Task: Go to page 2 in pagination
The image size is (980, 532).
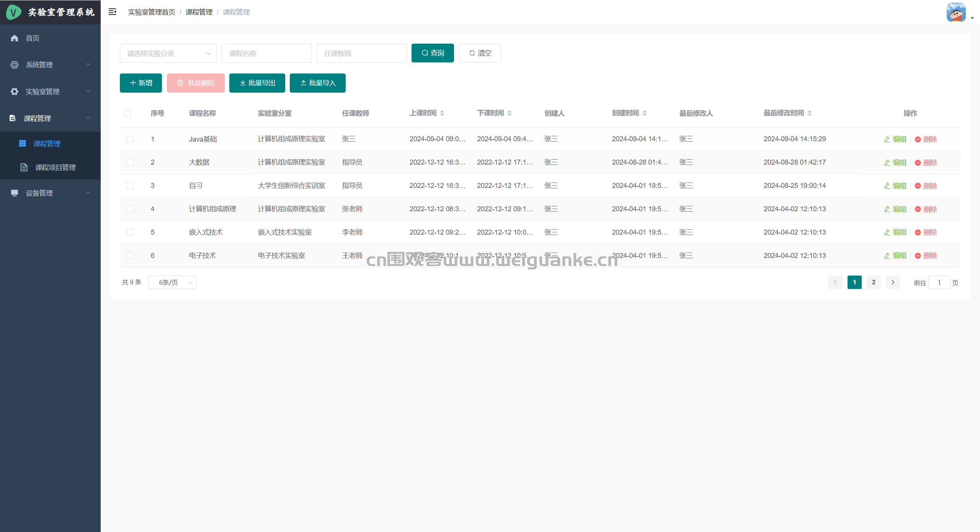Action: coord(874,282)
